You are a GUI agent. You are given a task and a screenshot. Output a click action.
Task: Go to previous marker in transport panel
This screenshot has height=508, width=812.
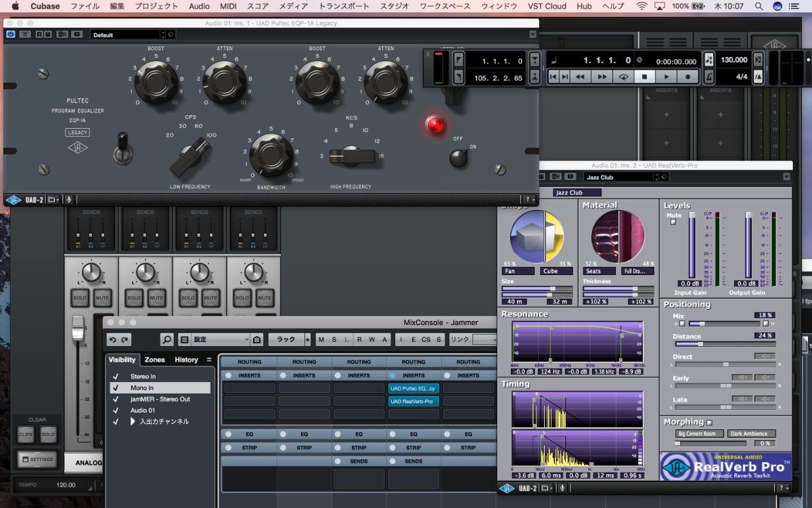click(554, 77)
